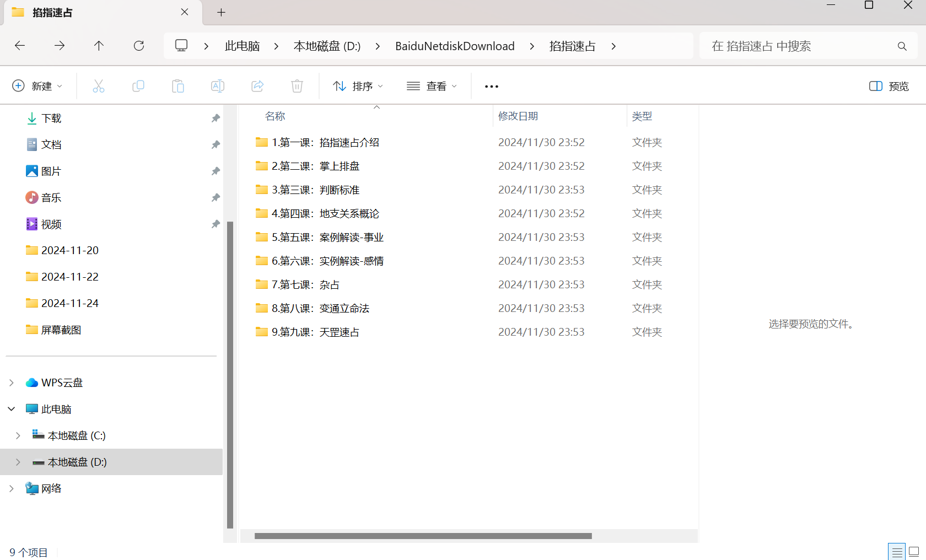Open the 查看 view dropdown
The width and height of the screenshot is (926, 560).
pyautogui.click(x=432, y=86)
